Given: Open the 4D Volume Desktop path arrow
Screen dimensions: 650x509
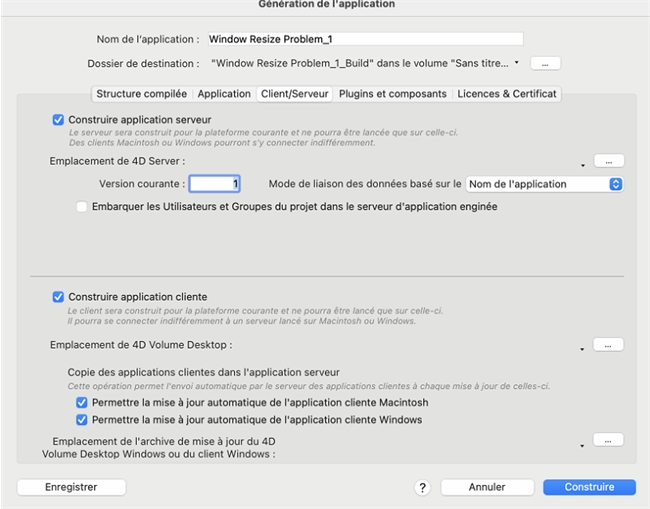Looking at the screenshot, I should [582, 348].
